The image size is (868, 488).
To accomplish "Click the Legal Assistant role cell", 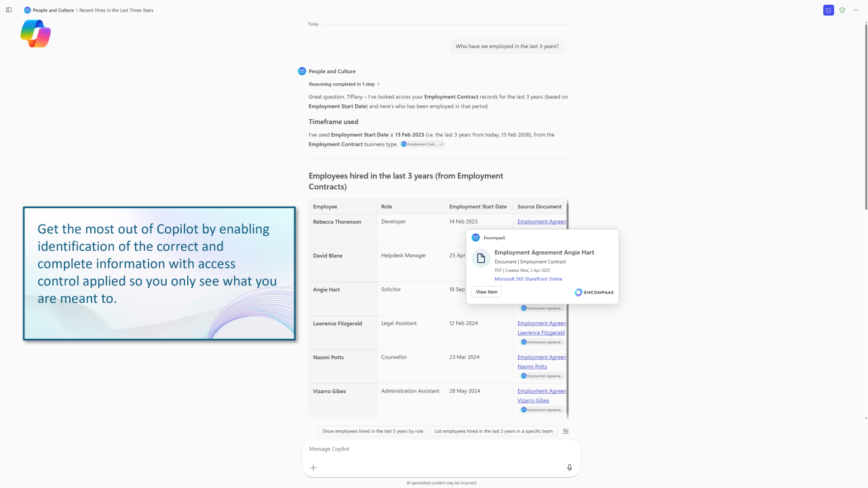I will click(x=411, y=333).
